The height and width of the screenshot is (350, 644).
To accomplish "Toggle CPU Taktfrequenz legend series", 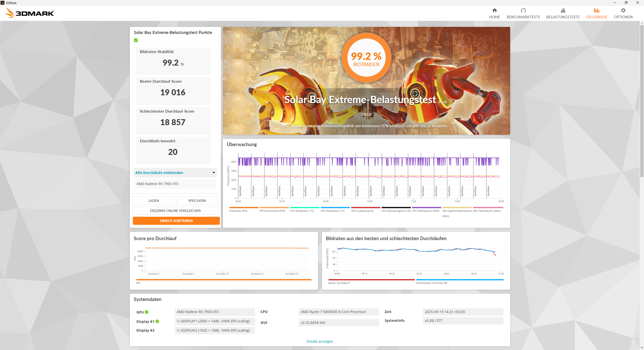I will point(425,211).
